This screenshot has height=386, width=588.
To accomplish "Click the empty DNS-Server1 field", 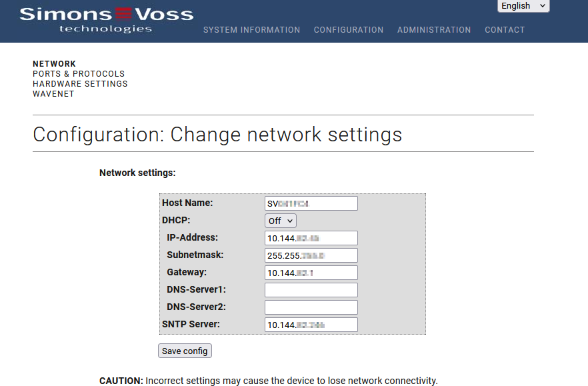I will click(311, 290).
